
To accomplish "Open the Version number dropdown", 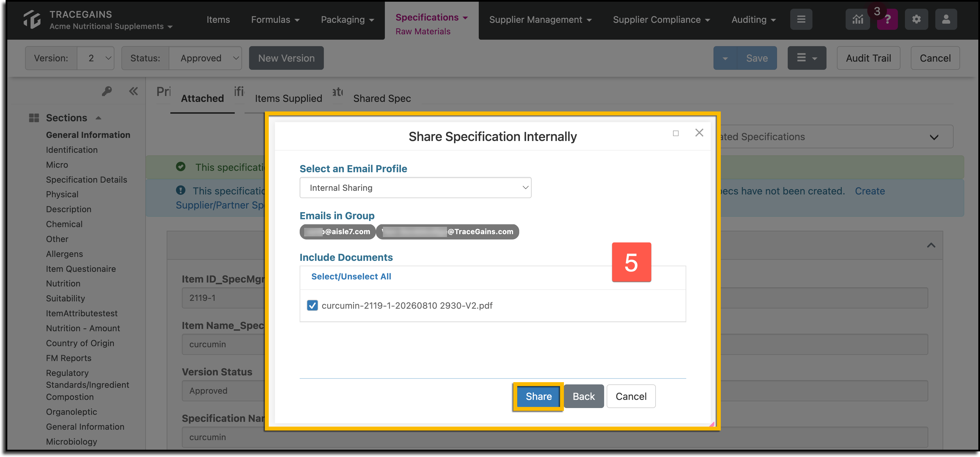I will pyautogui.click(x=96, y=58).
